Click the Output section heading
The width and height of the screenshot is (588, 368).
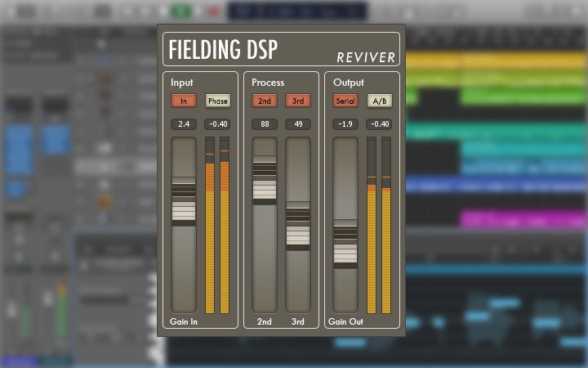[349, 83]
